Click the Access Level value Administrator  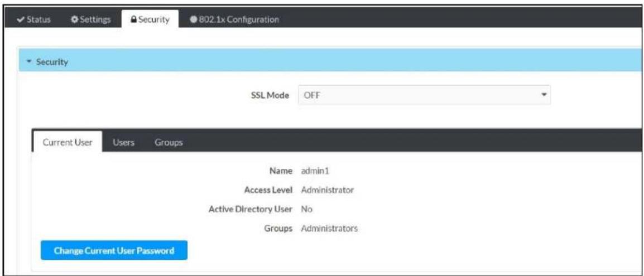point(328,190)
